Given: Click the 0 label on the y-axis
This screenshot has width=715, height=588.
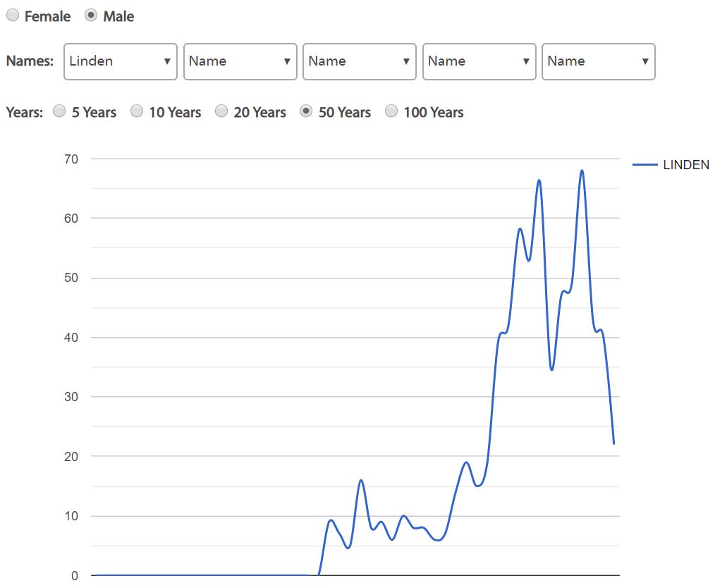Looking at the screenshot, I should pyautogui.click(x=74, y=576).
